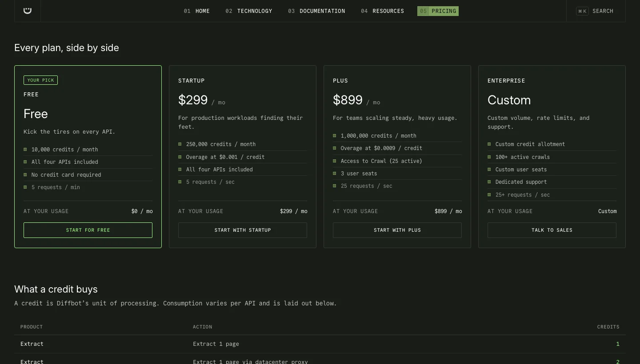Open the Search box with ⌘K
The width and height of the screenshot is (640, 364).
coord(596,11)
